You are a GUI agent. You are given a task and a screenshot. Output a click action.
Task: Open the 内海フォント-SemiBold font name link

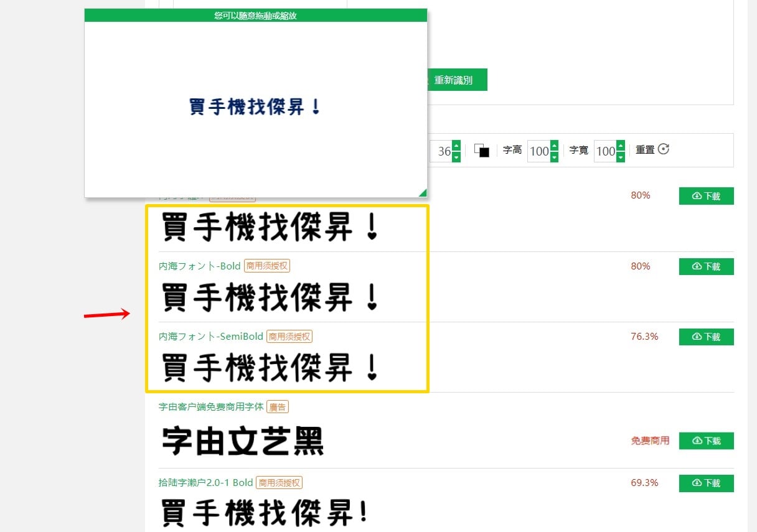tap(211, 336)
